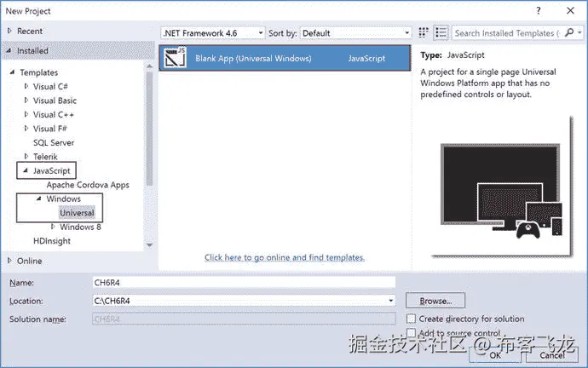588x368 pixels.
Task: Open Sort by Default dropdown
Action: [355, 33]
